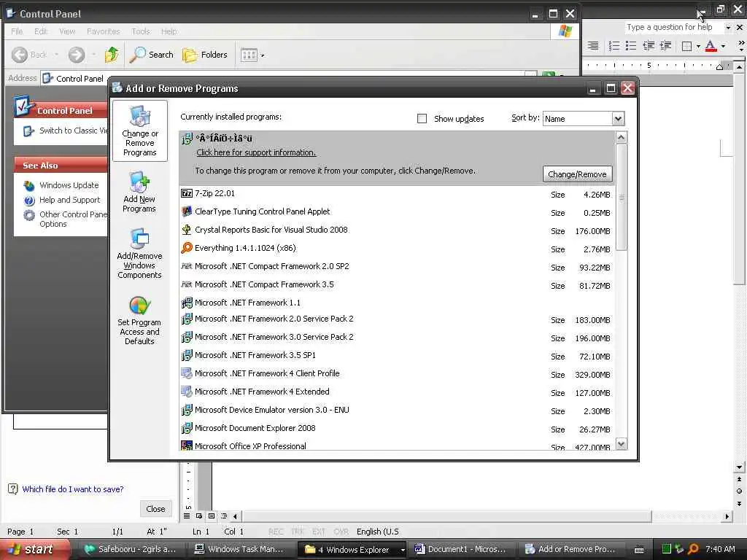Click the Decrease Indent icon in Word

[649, 46]
